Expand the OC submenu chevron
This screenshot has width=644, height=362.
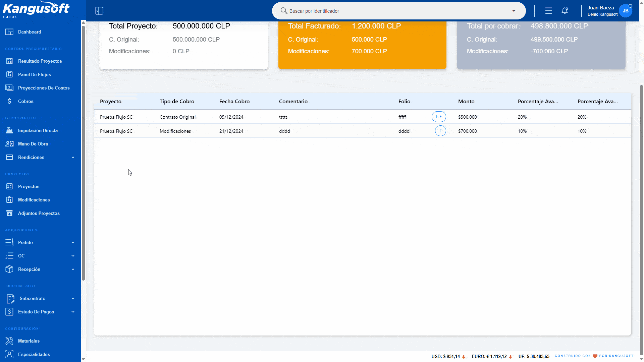(x=73, y=256)
